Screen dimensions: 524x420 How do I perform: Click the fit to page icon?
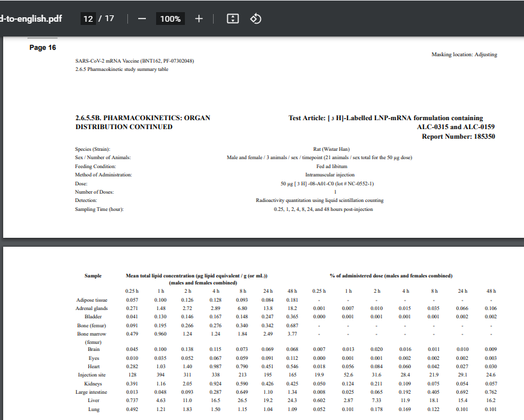click(234, 19)
